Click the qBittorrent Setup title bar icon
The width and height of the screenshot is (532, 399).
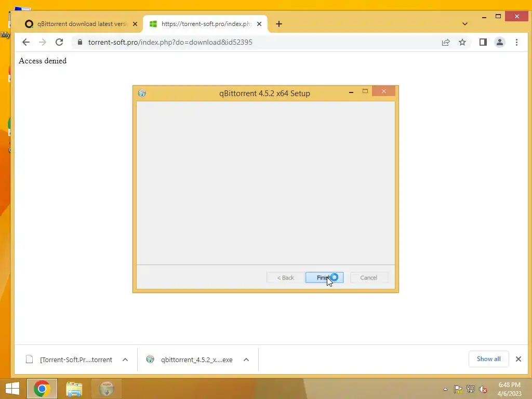point(142,93)
